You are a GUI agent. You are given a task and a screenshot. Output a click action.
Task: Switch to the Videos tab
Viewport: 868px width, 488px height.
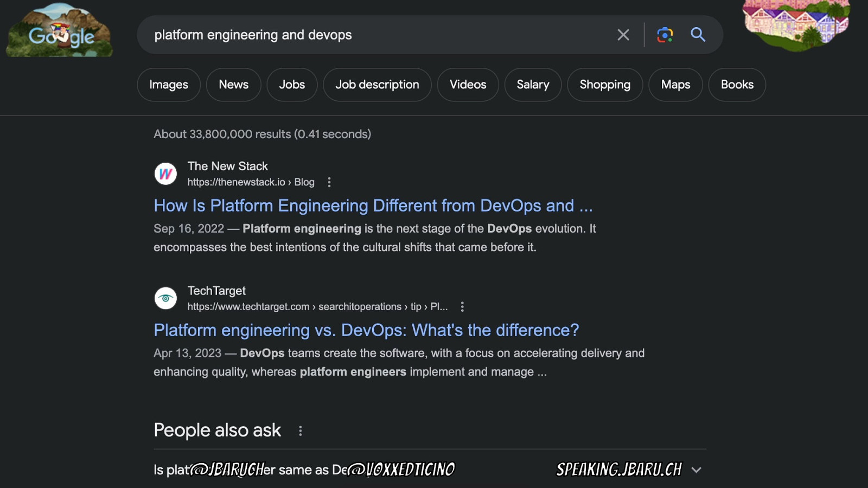[x=468, y=85]
